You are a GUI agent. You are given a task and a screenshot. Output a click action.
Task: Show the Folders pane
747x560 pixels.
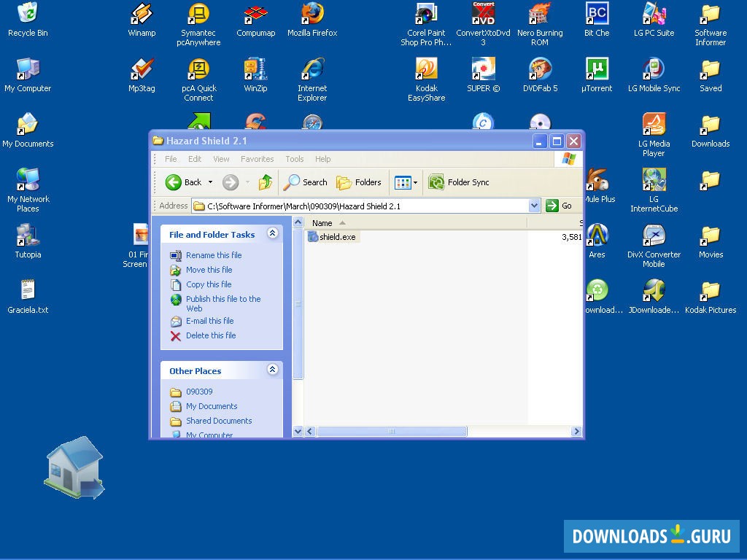click(x=359, y=182)
